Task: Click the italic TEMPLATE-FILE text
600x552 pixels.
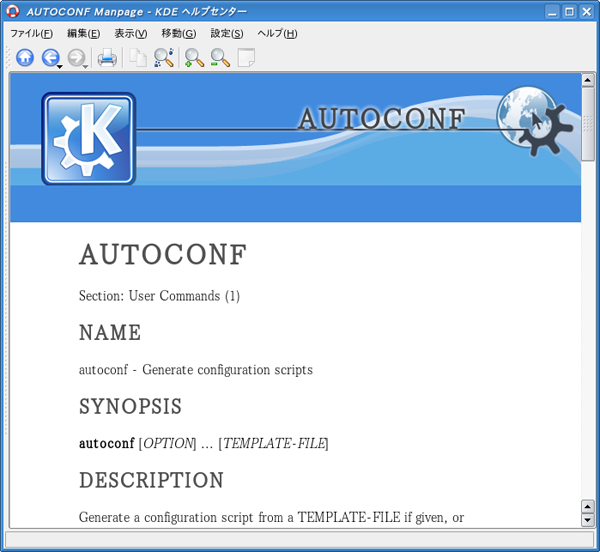Action: (x=274, y=443)
